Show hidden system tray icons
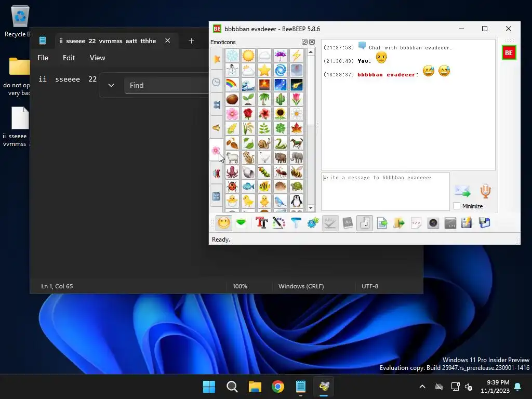This screenshot has height=399, width=532. pyautogui.click(x=422, y=387)
